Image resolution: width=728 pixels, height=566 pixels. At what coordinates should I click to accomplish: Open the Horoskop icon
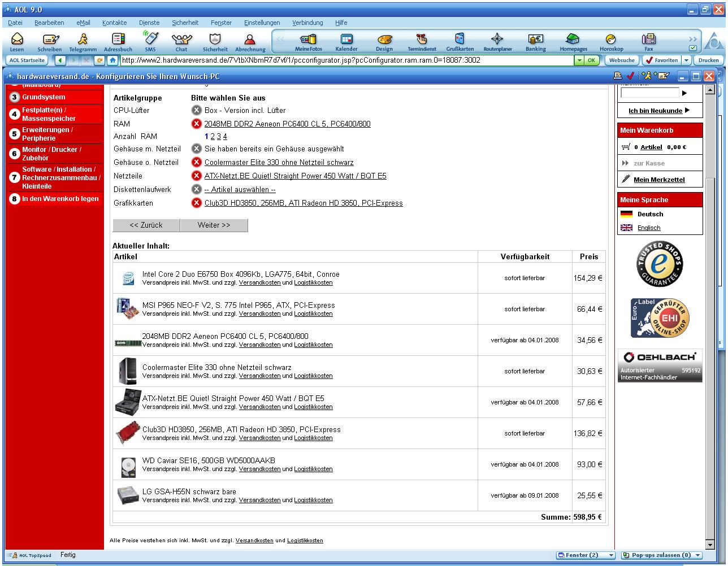point(611,42)
